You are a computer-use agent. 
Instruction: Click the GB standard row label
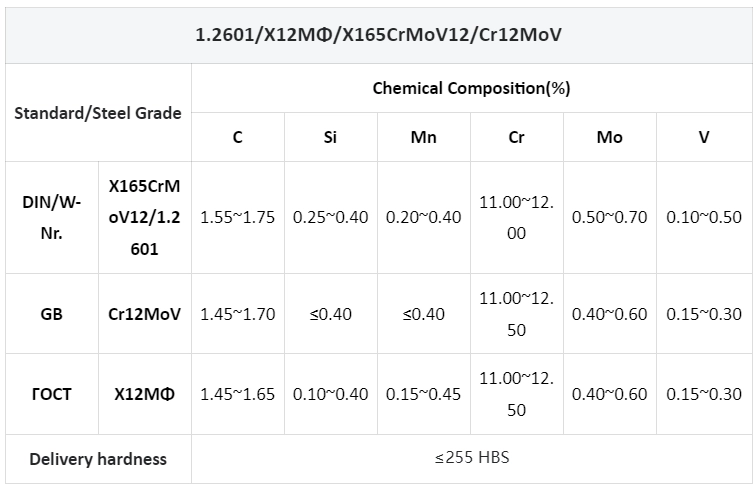click(x=52, y=314)
